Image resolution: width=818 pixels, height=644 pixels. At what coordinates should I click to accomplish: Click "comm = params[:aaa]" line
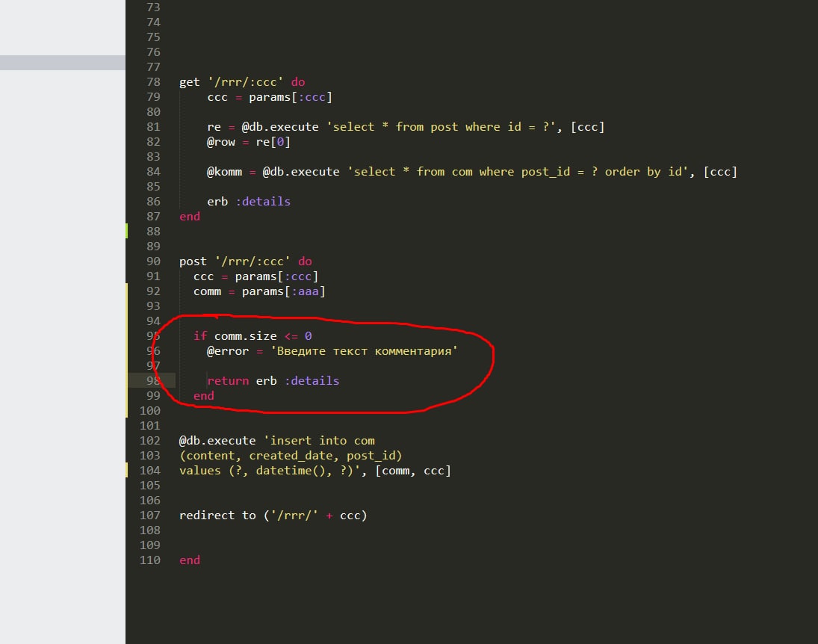pyautogui.click(x=259, y=291)
